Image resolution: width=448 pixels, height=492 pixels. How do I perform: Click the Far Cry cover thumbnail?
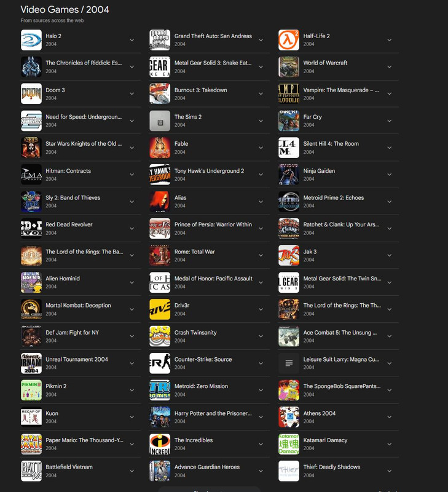click(289, 121)
